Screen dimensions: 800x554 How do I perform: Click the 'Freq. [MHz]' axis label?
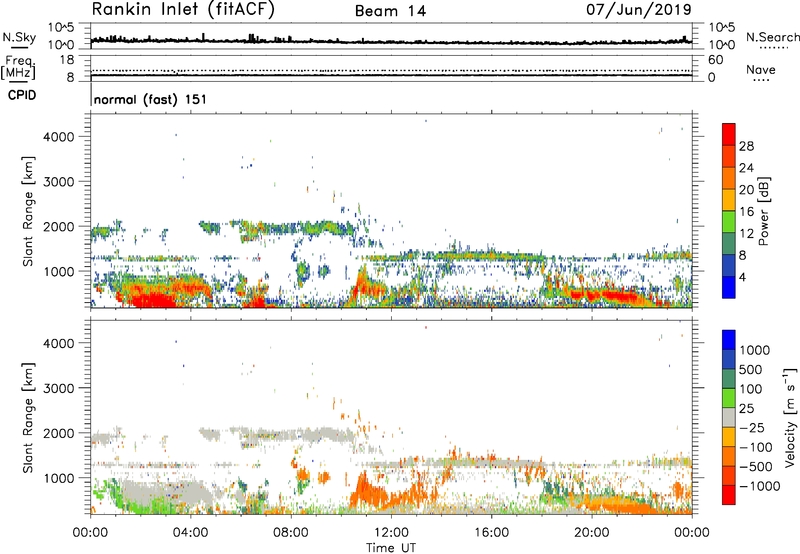click(x=19, y=67)
